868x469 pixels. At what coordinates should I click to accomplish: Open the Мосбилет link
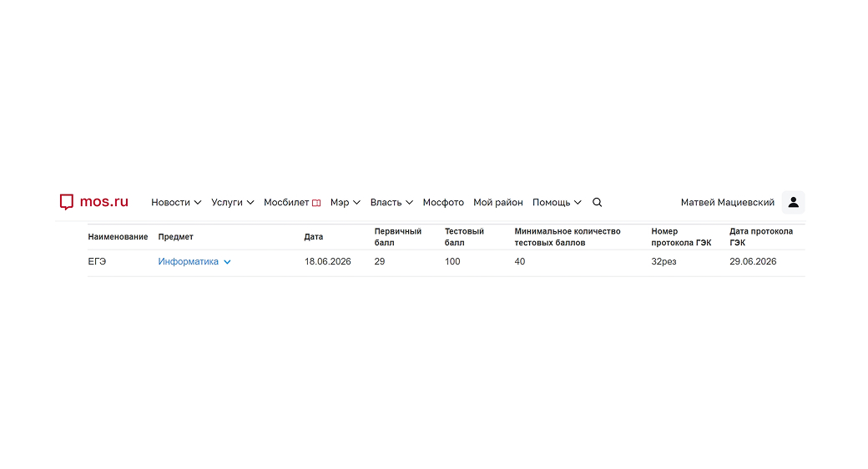point(286,203)
